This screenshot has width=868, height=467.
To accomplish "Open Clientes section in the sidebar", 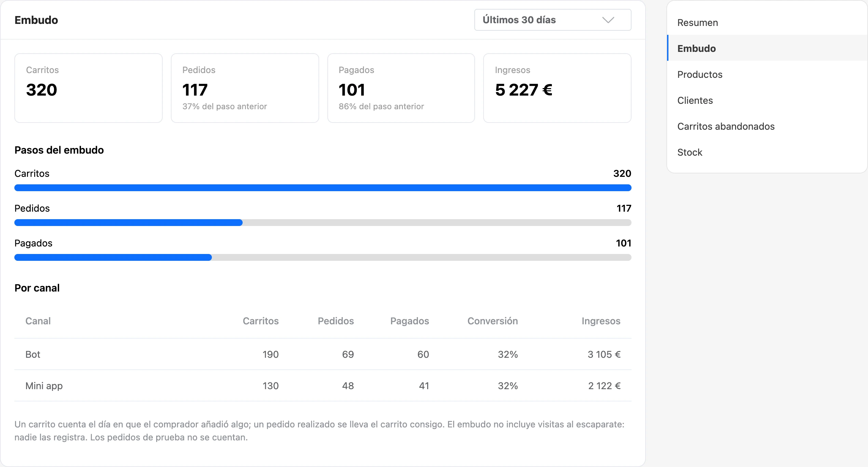I will 767,100.
